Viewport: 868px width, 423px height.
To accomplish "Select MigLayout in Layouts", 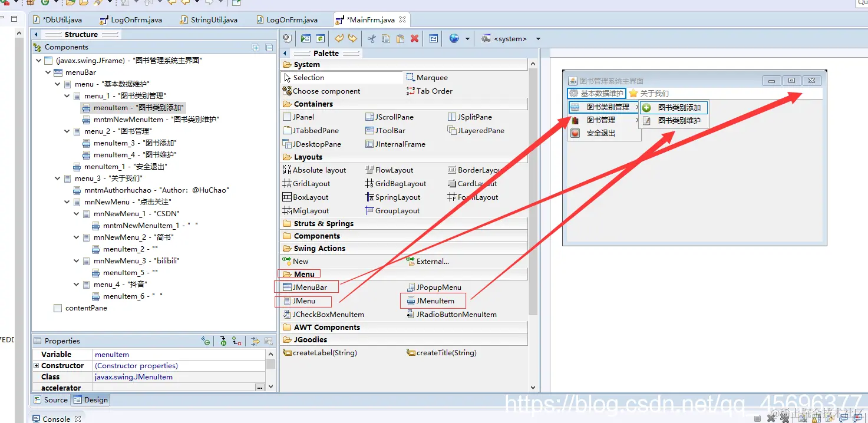I will click(306, 211).
